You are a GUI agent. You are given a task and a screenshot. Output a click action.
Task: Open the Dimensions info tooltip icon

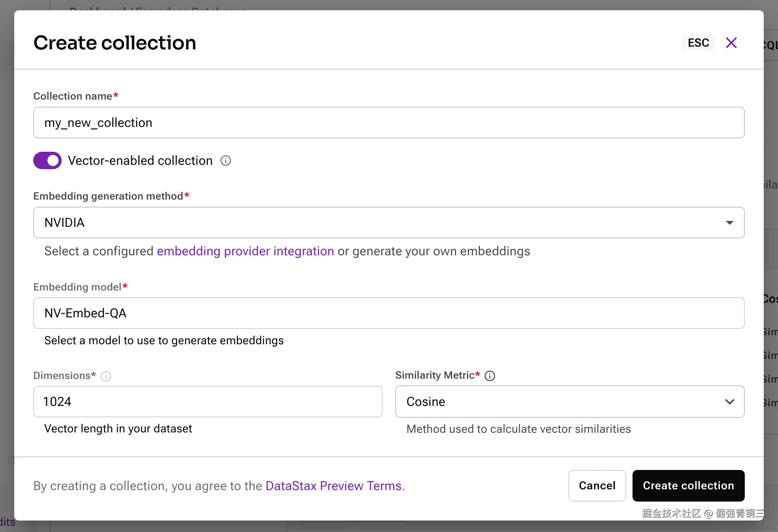pos(106,376)
